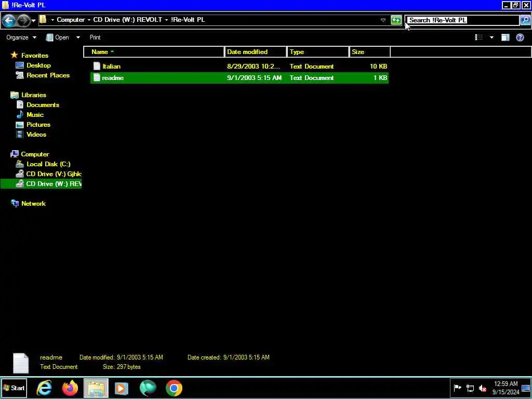Click Print in the toolbar
532x399 pixels.
95,37
